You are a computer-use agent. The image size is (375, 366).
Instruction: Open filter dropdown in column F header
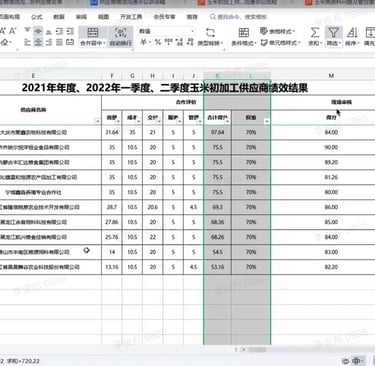click(119, 121)
